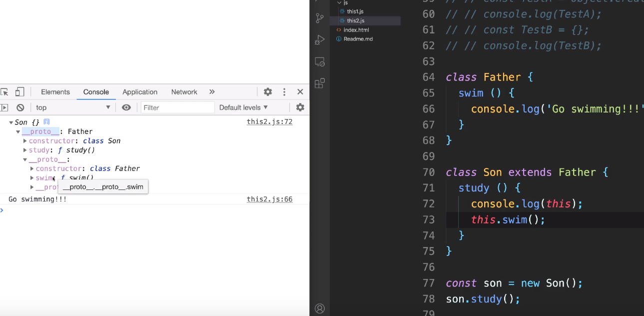Collapse the Son {} object
Screen dimensions: 644x316
11,122
